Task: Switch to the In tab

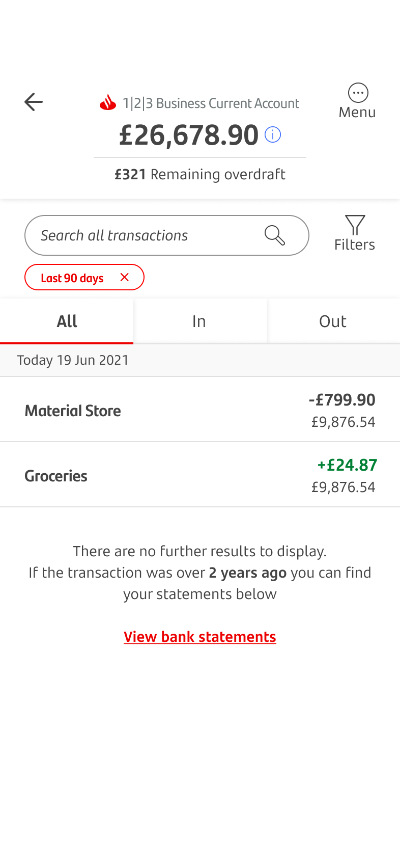Action: coord(199,321)
